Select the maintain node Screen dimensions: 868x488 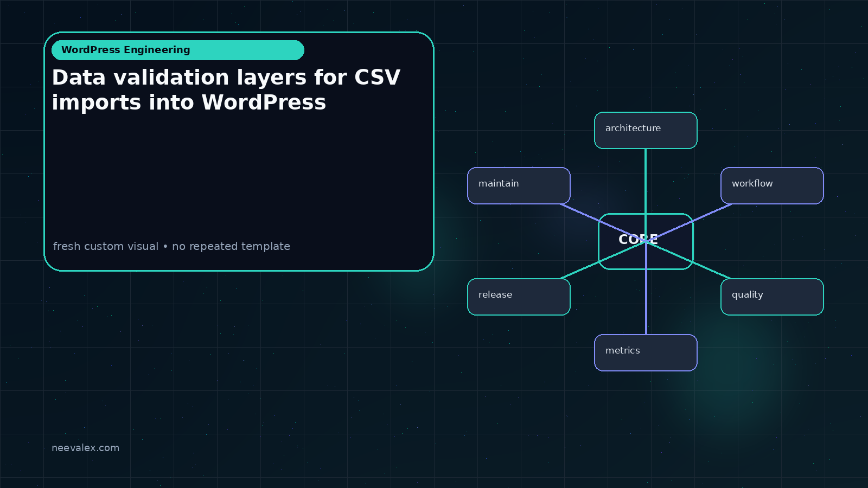(519, 185)
